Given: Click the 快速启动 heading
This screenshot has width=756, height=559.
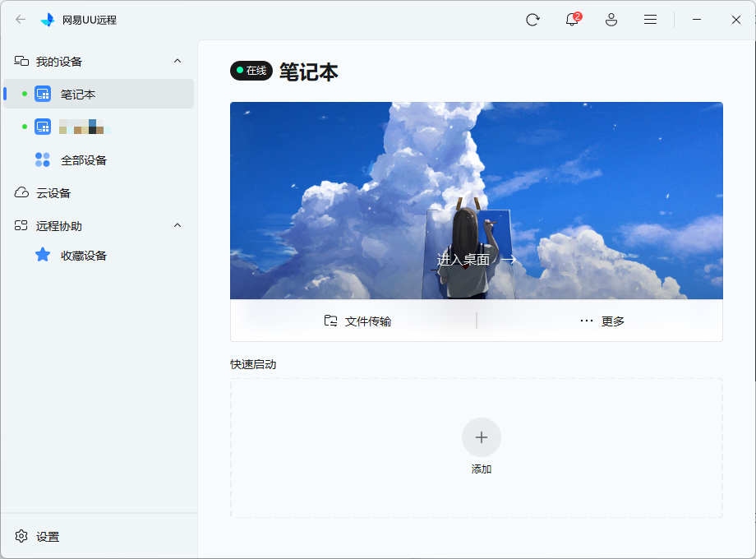Looking at the screenshot, I should [253, 364].
